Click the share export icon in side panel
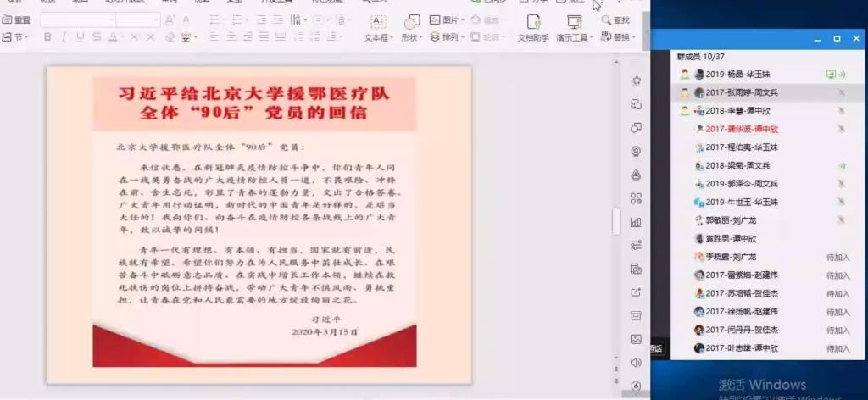 pyautogui.click(x=636, y=292)
